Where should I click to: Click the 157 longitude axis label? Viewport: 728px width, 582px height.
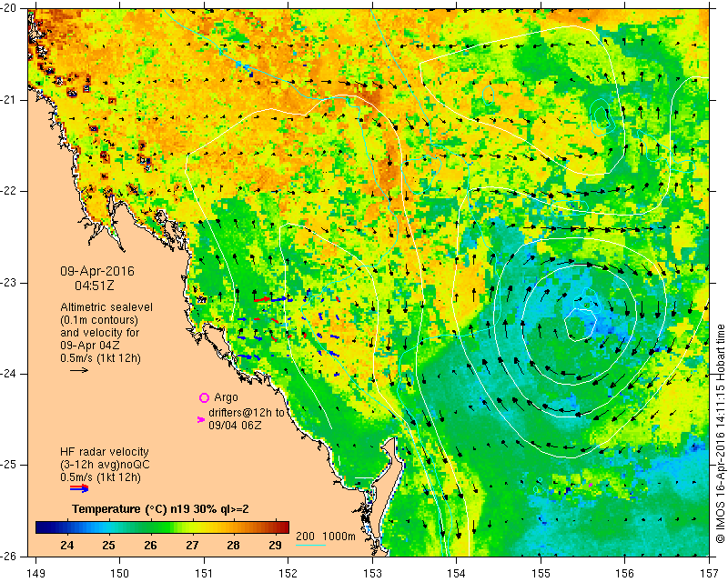tap(710, 574)
